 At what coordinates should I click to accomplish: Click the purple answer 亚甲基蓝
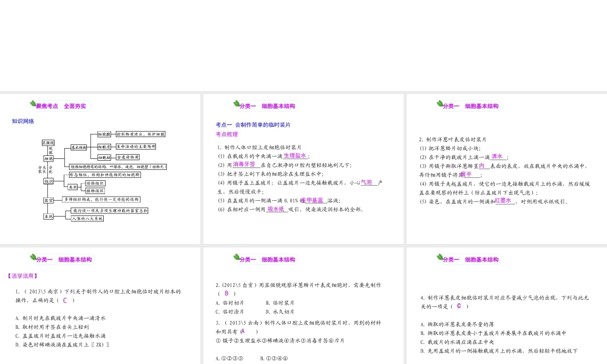pos(312,200)
